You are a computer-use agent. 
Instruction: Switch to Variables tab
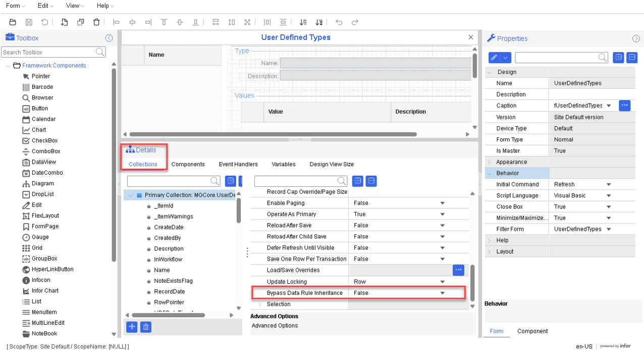point(284,164)
